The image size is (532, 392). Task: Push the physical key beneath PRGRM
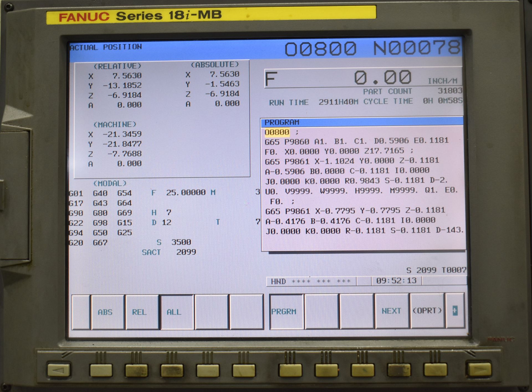point(290,370)
